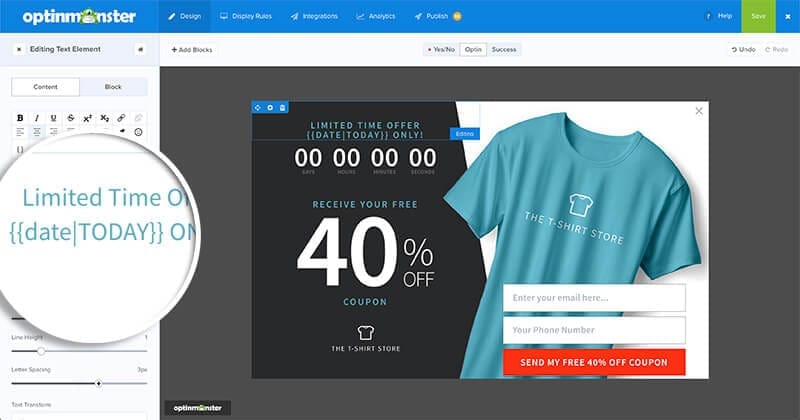The width and height of the screenshot is (800, 420).
Task: Click the Letter Spacing slider handle
Action: [x=98, y=383]
